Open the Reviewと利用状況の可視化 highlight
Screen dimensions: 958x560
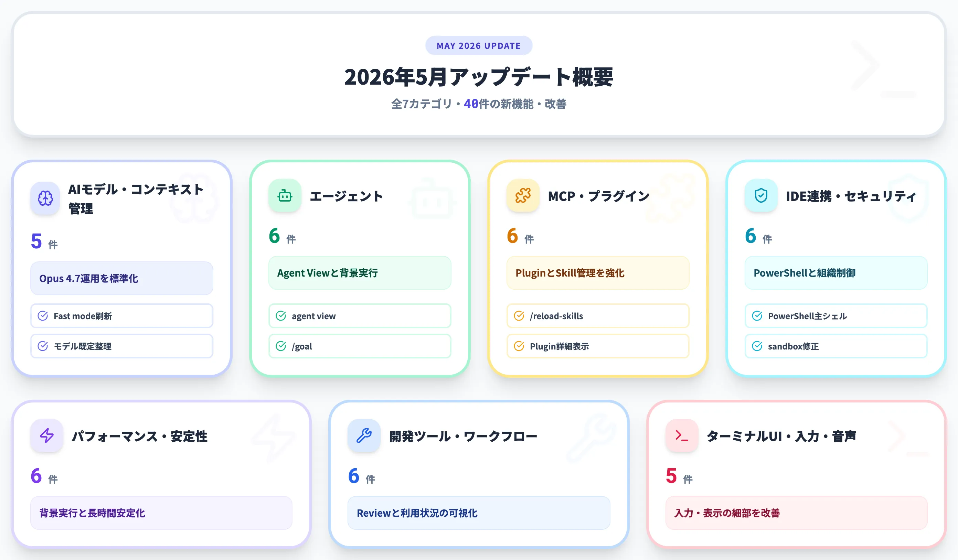pos(479,513)
